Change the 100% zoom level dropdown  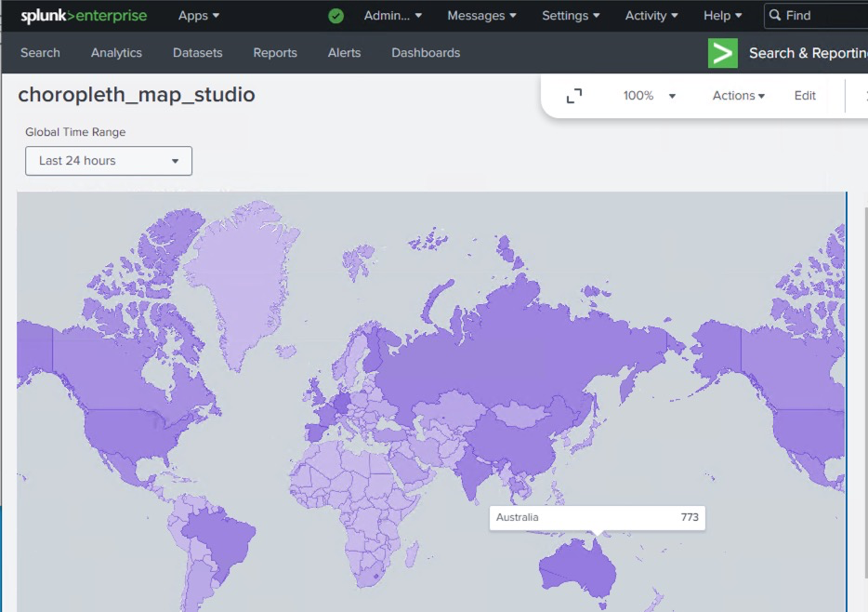(650, 96)
